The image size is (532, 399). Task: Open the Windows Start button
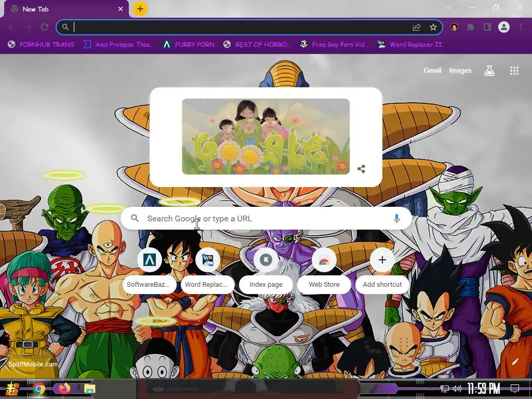(12, 389)
